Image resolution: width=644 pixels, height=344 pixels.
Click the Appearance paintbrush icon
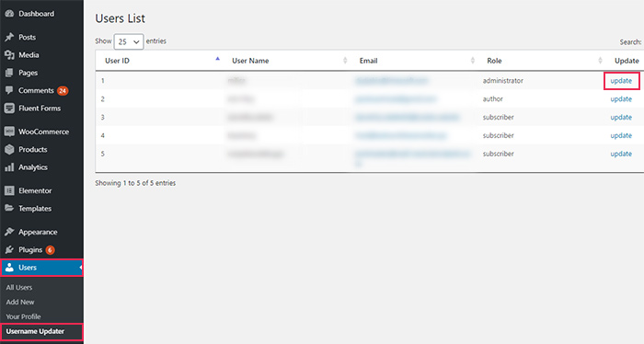(9, 232)
